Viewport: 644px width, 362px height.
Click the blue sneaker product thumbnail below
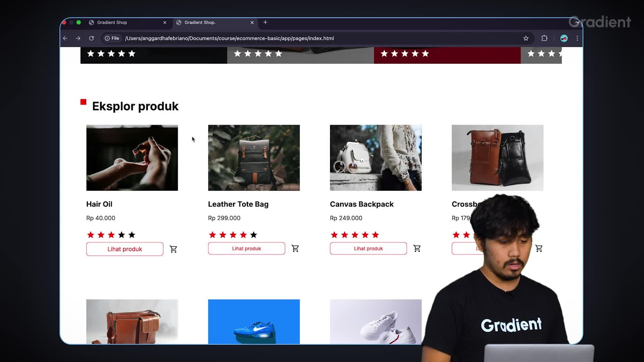pos(254,321)
